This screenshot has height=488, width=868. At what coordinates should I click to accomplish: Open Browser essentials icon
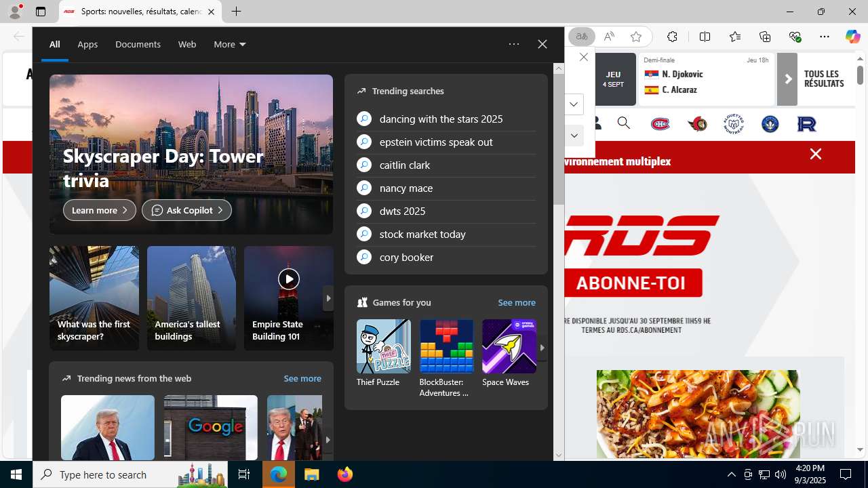795,37
